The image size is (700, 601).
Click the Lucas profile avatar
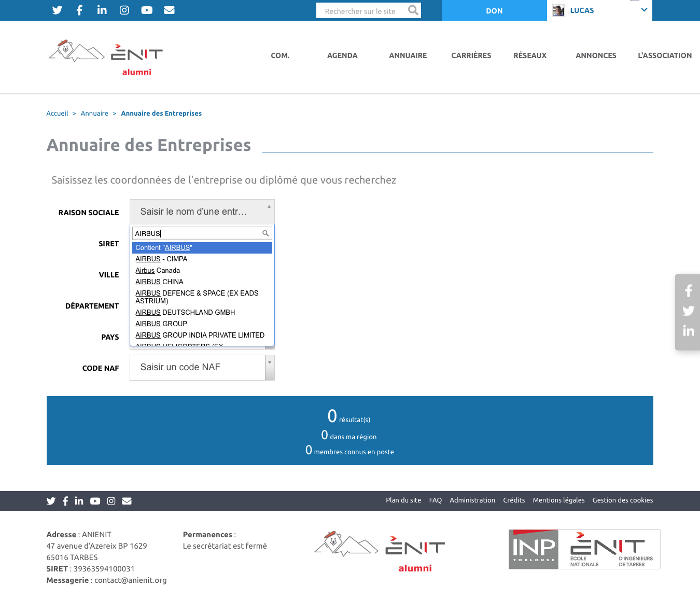point(558,10)
